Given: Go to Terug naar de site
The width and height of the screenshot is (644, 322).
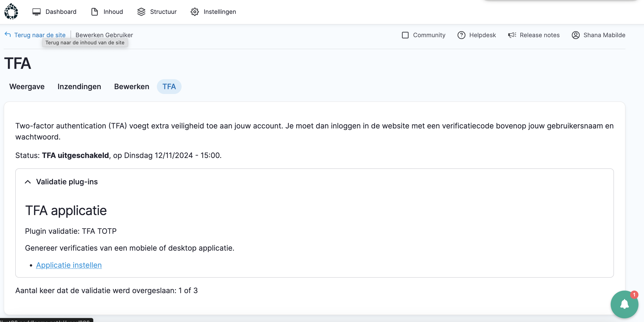Looking at the screenshot, I should (40, 35).
